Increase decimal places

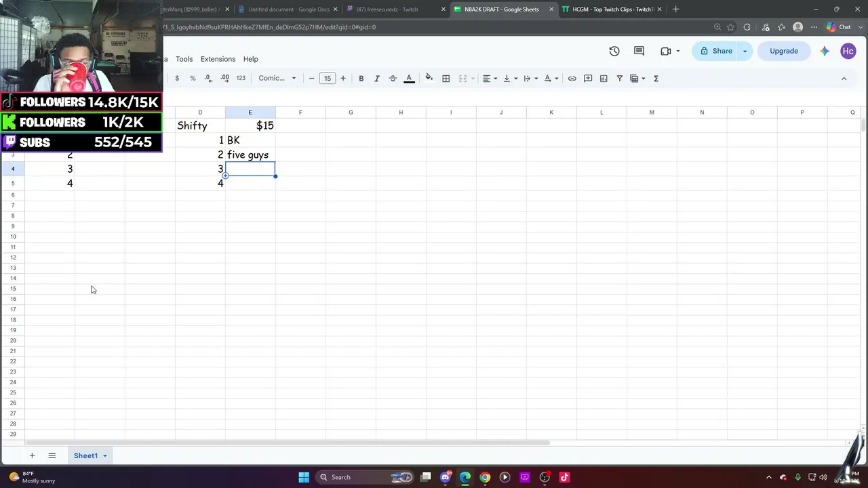point(224,79)
